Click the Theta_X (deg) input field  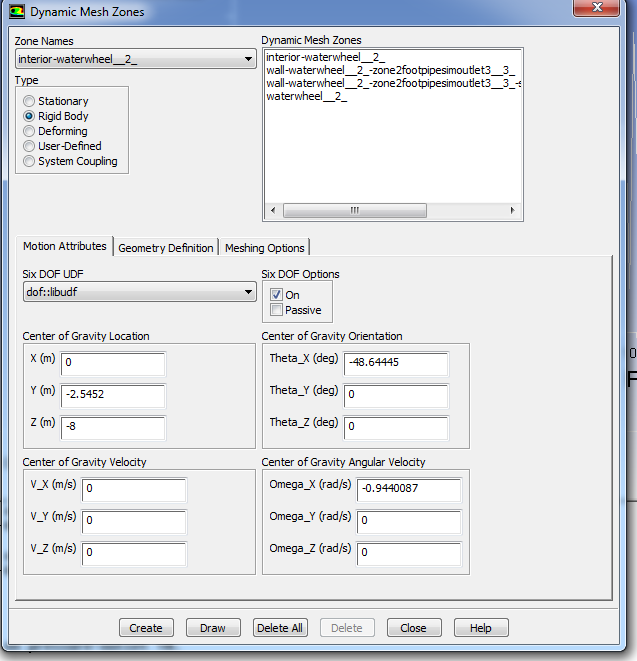click(396, 362)
